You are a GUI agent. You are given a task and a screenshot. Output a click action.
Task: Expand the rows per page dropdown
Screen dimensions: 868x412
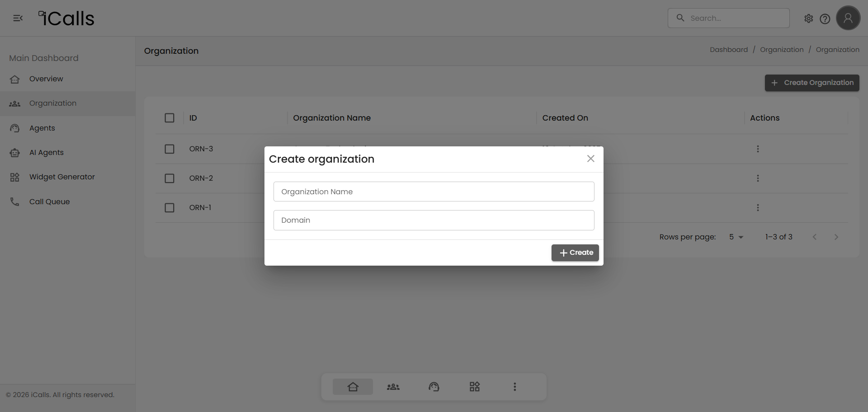[736, 237]
